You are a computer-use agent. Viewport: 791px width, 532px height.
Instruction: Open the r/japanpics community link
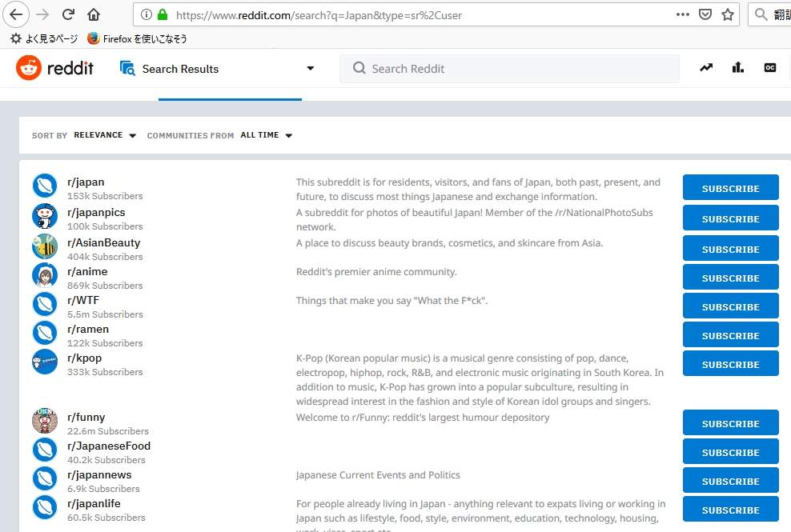(x=96, y=212)
